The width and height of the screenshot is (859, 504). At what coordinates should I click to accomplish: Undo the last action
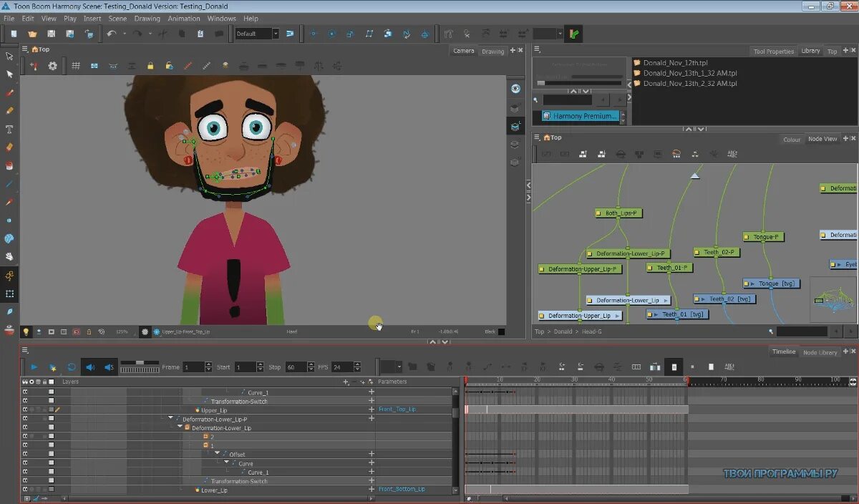point(111,34)
